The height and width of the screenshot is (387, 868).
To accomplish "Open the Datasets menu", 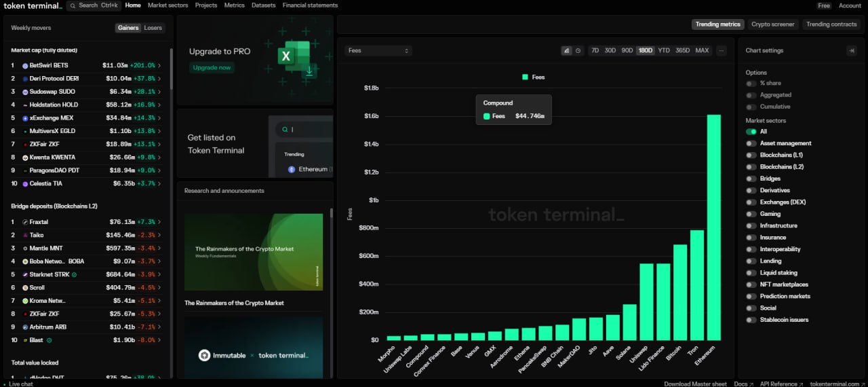I will click(x=264, y=5).
